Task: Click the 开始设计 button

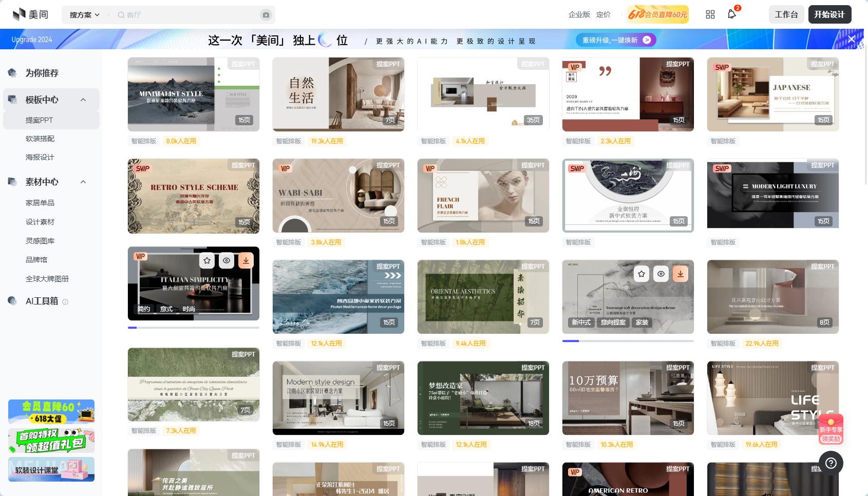Action: click(829, 14)
